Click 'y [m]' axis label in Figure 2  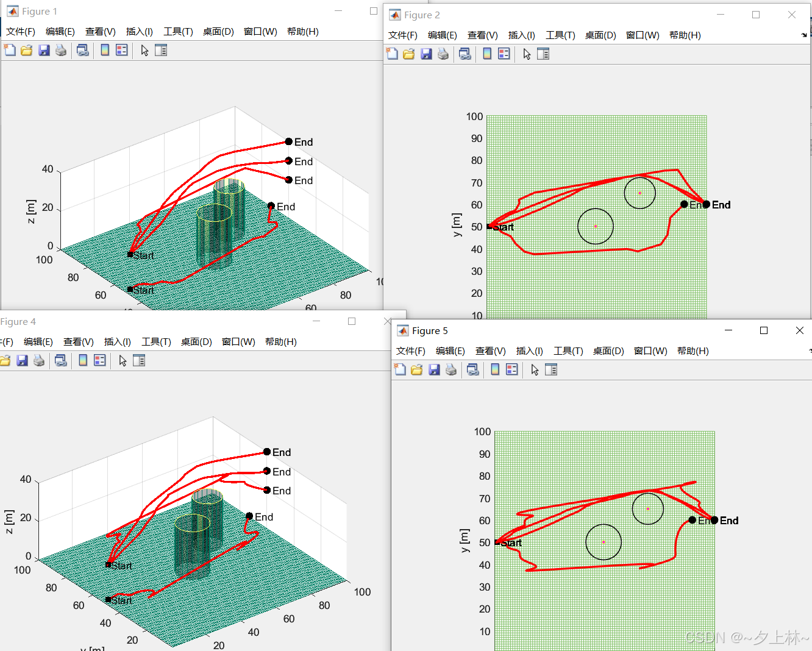457,225
